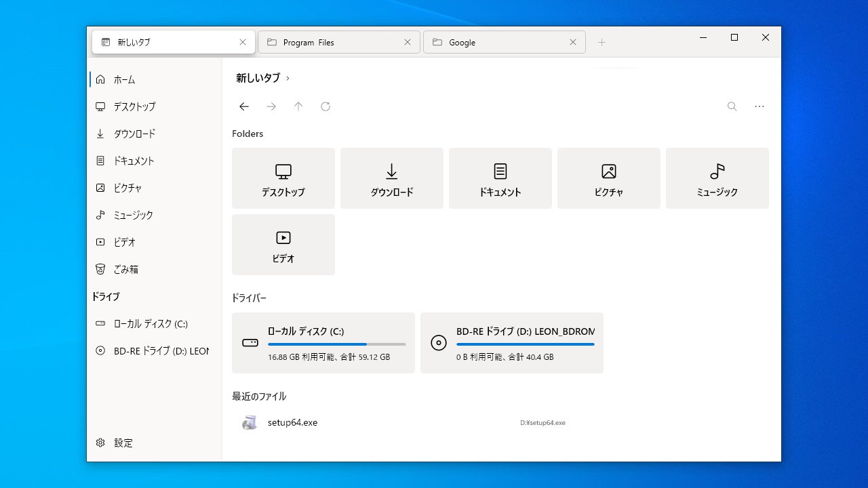The image size is (868, 488).
Task: Click the sidebar settings gear icon
Action: tap(100, 443)
